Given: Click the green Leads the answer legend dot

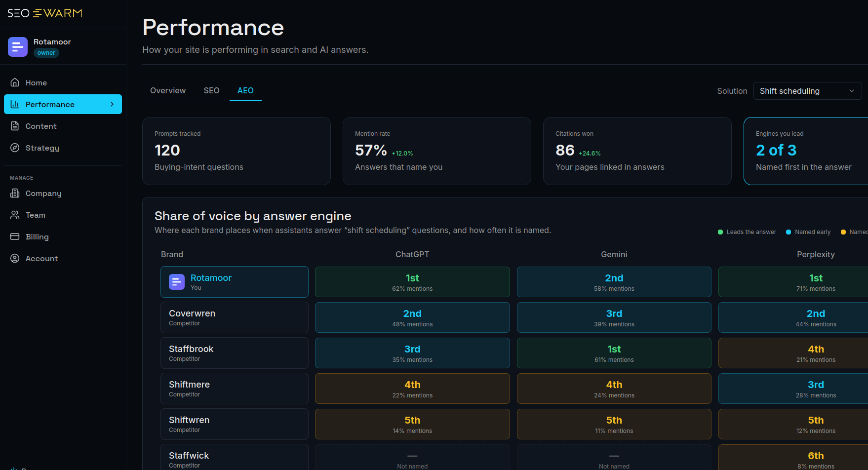Looking at the screenshot, I should [720, 232].
